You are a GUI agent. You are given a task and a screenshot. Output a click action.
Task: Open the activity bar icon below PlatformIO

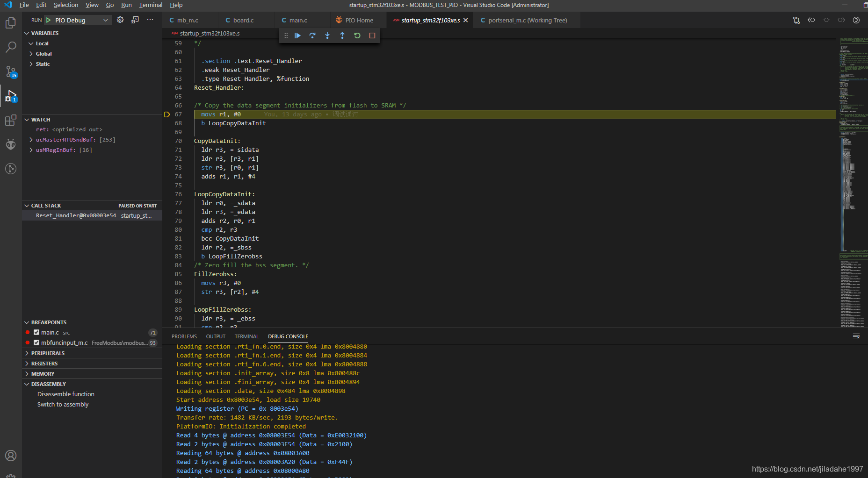point(11,169)
